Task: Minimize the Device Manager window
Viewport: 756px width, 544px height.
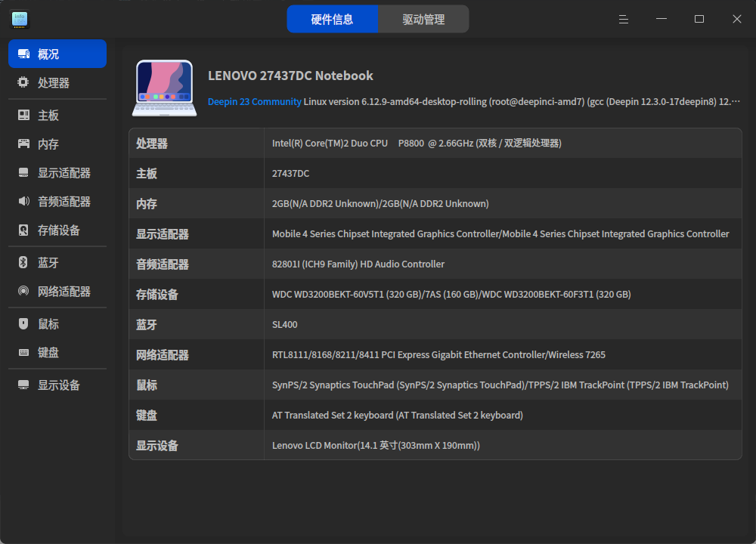Action: (661, 20)
